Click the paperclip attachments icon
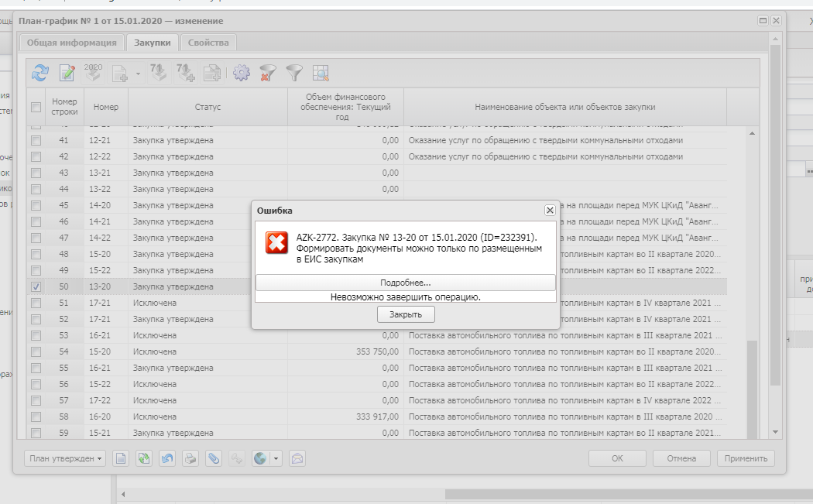This screenshot has width=813, height=504. [213, 458]
